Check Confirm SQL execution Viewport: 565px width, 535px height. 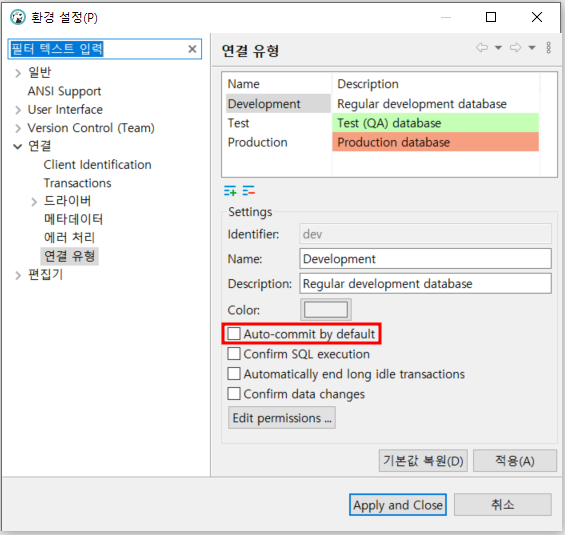(x=234, y=354)
